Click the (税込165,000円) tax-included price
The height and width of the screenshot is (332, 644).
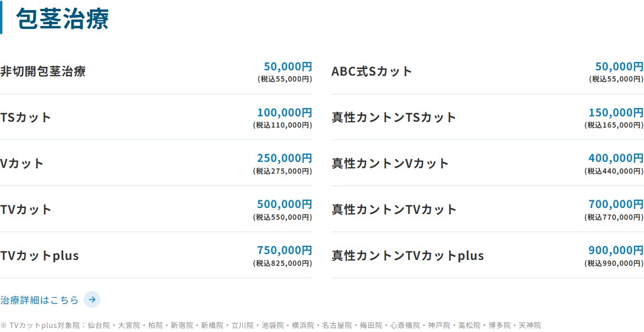[x=614, y=125]
